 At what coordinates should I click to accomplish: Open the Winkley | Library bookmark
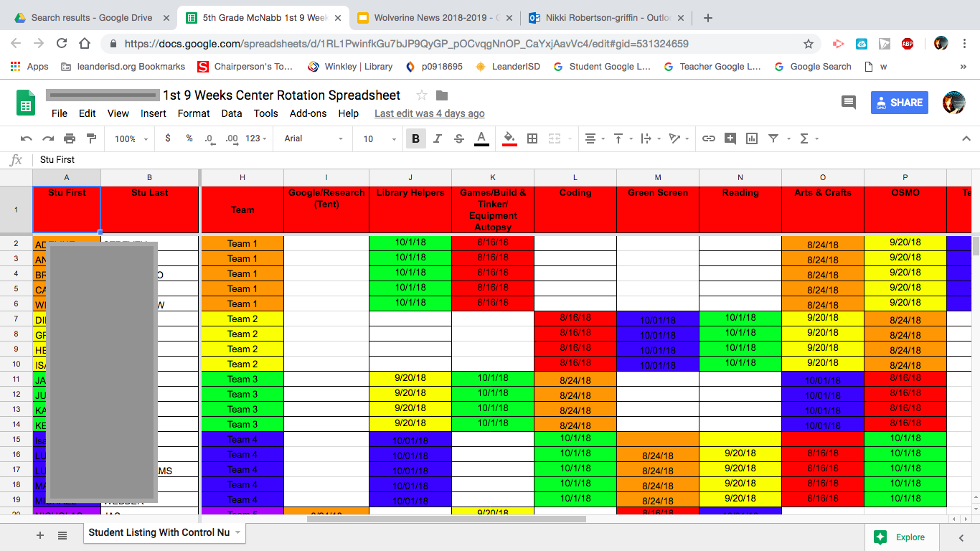point(350,67)
